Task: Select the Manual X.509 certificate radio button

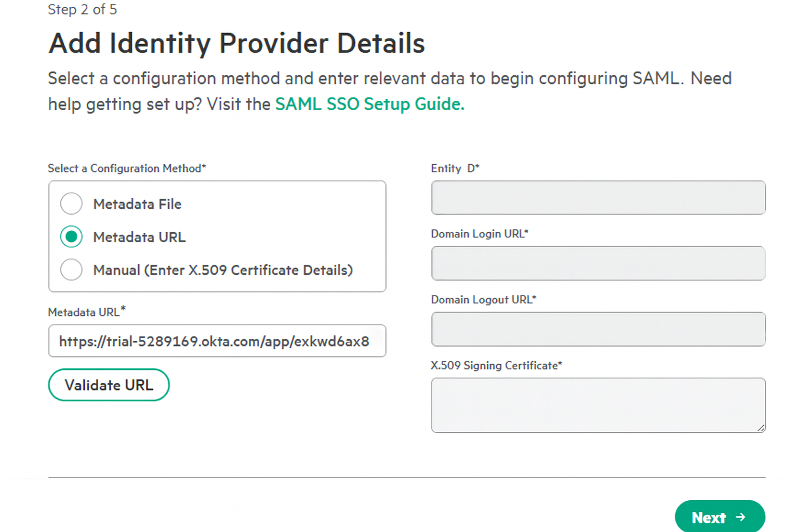Action: [x=71, y=270]
